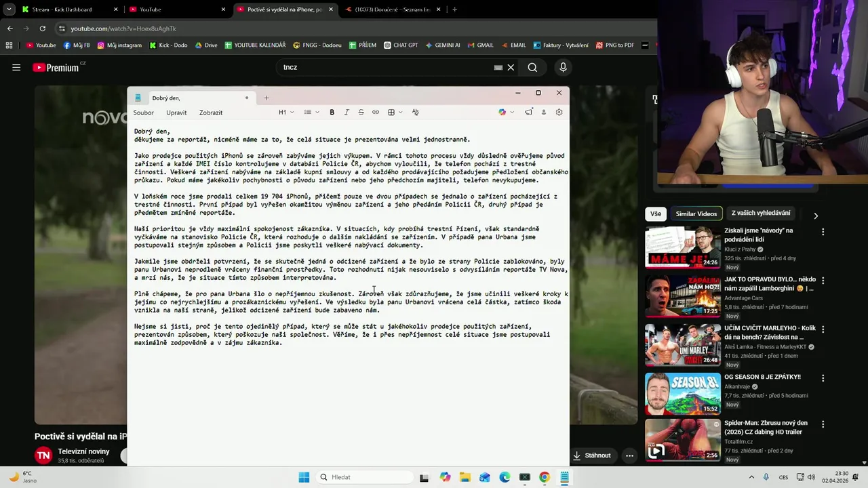868x488 pixels.
Task: Click the YouTube address bar
Action: pos(353,28)
